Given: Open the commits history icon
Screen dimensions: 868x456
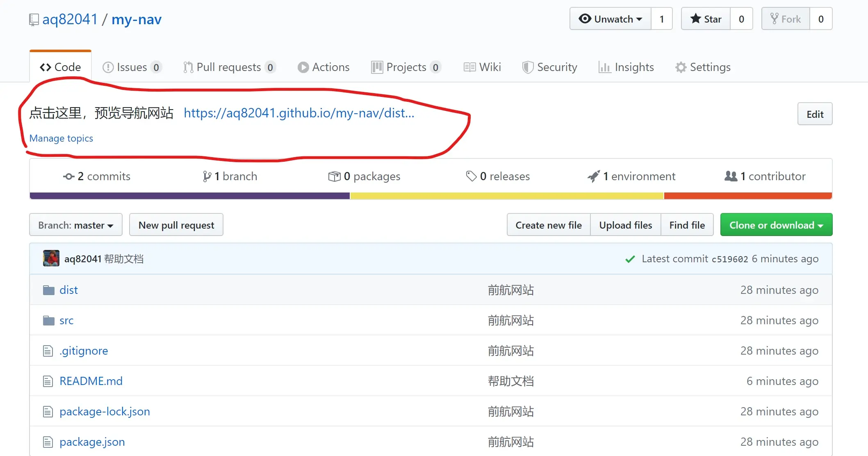Looking at the screenshot, I should click(x=68, y=176).
